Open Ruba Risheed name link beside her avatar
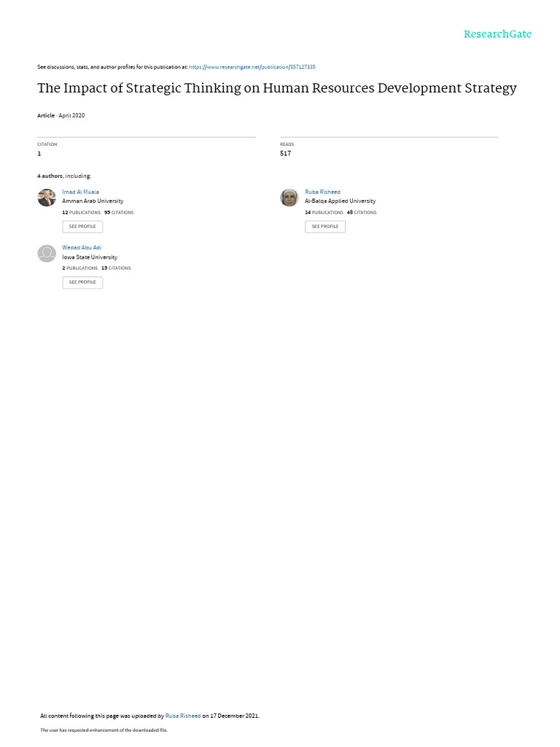 [322, 192]
